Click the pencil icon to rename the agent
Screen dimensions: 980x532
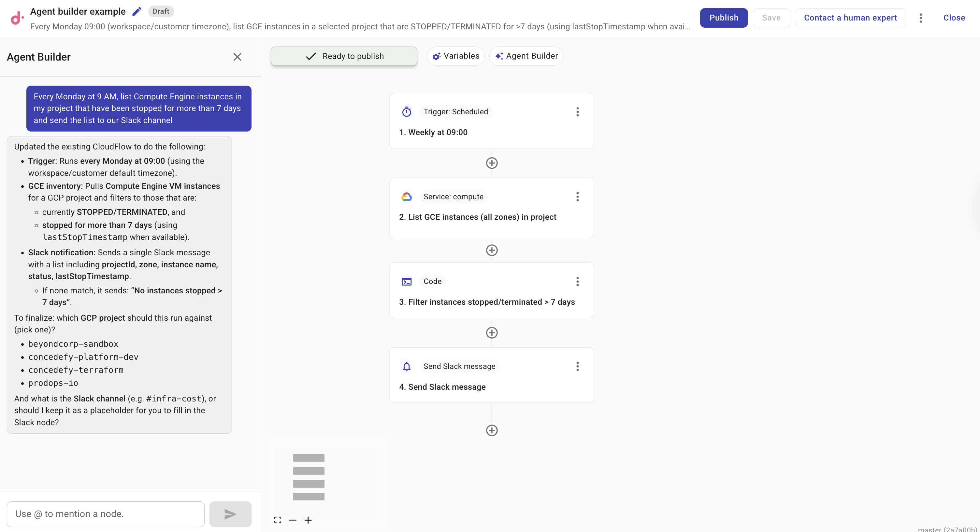[136, 11]
